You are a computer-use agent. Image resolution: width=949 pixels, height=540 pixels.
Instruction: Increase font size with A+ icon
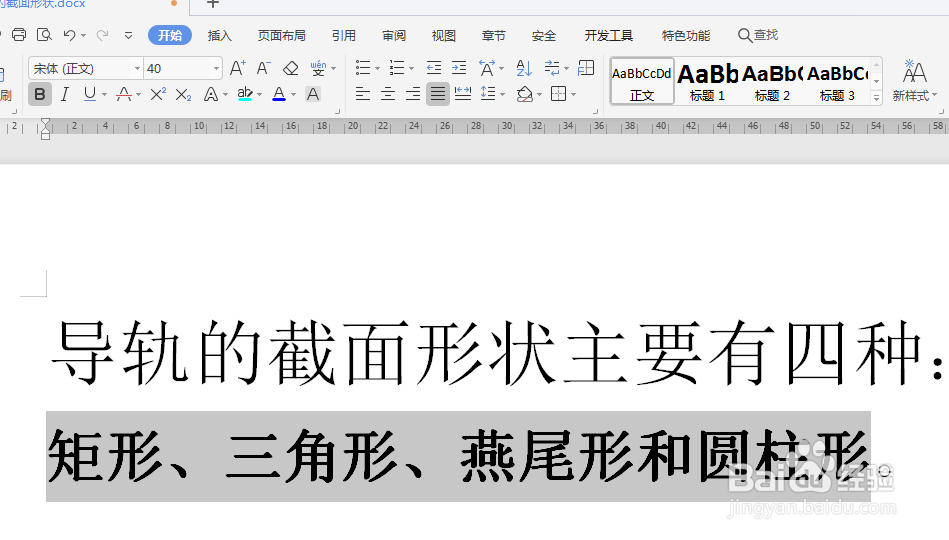tap(237, 68)
